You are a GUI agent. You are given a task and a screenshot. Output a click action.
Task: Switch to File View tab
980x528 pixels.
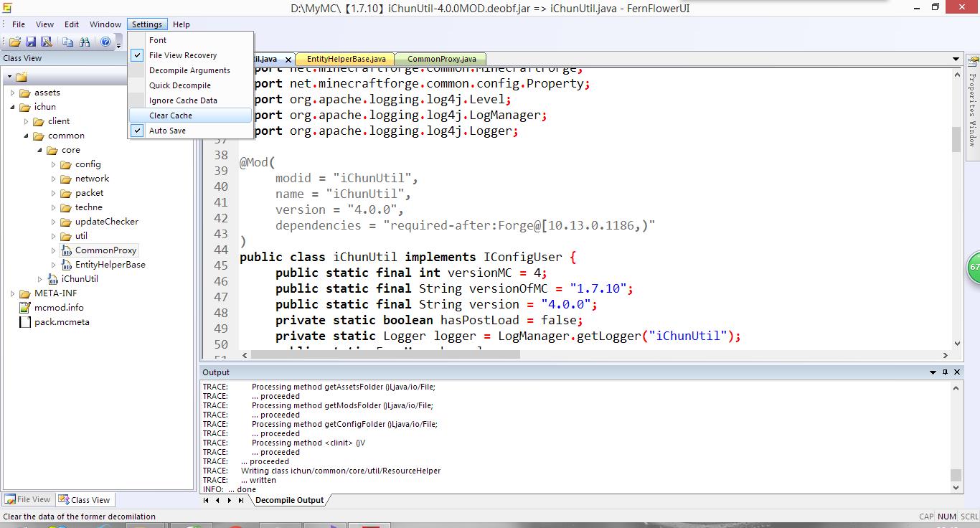(x=28, y=499)
